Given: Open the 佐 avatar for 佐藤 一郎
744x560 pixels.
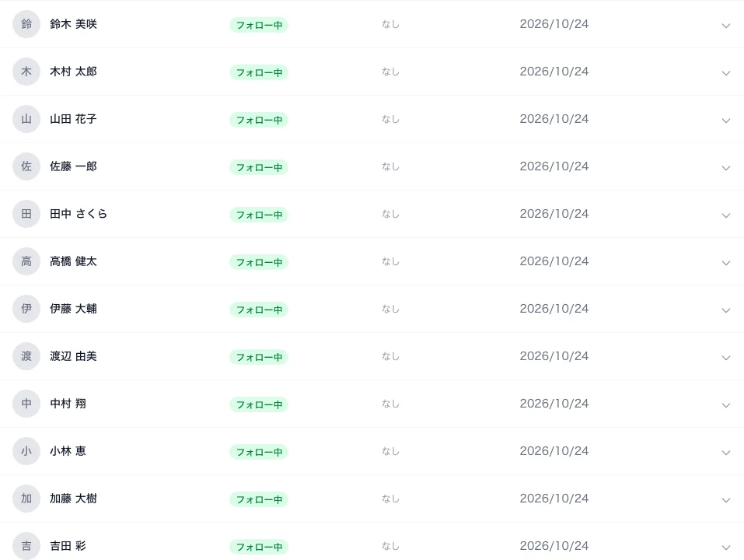Looking at the screenshot, I should coord(26,166).
